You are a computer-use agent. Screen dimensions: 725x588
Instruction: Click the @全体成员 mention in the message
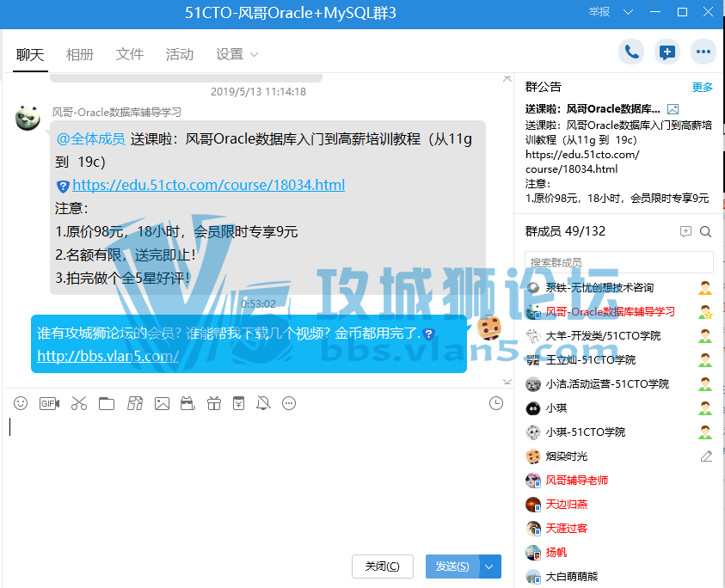tap(90, 138)
